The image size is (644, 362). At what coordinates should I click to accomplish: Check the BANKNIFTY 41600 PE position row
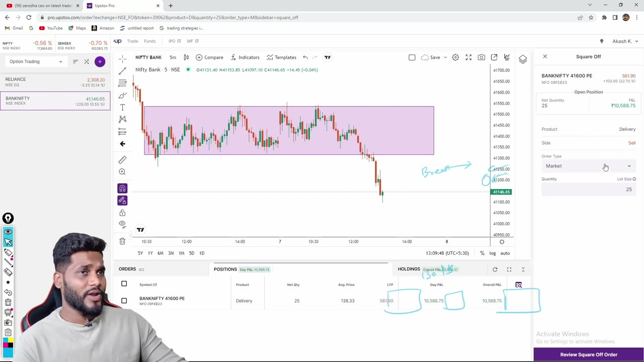tap(124, 301)
